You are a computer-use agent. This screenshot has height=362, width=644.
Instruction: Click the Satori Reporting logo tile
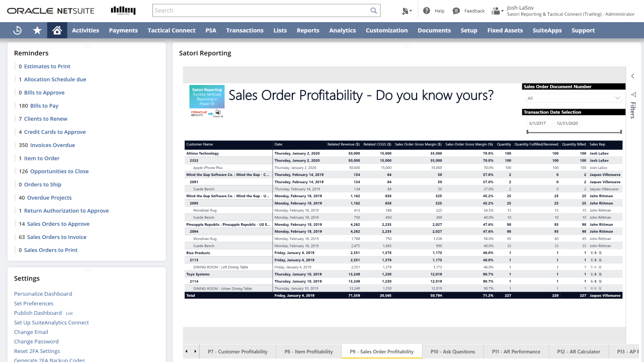tap(207, 97)
